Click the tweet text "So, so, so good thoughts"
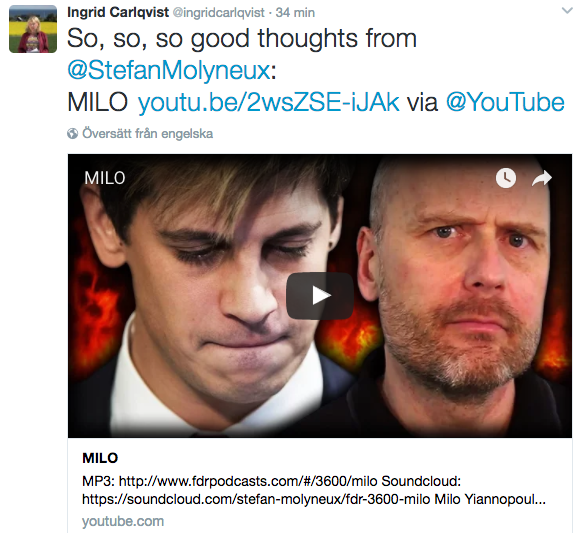Viewport: 581px width, 533px height. tap(193, 38)
